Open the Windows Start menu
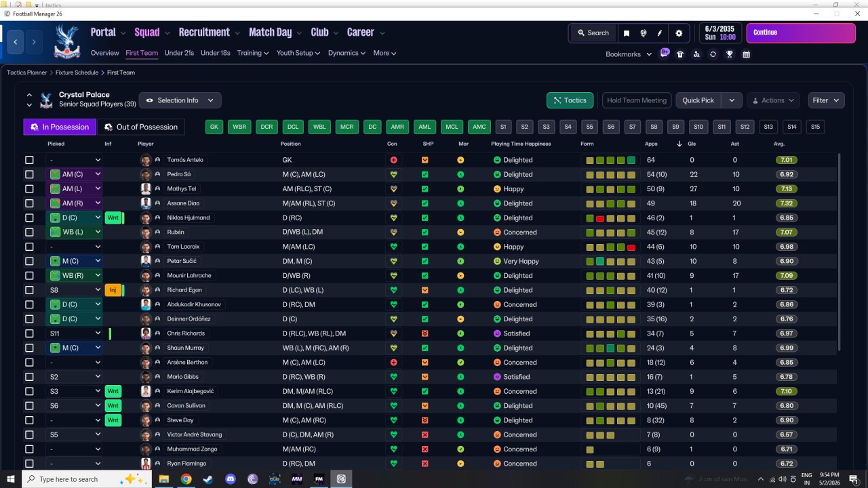 click(x=12, y=479)
